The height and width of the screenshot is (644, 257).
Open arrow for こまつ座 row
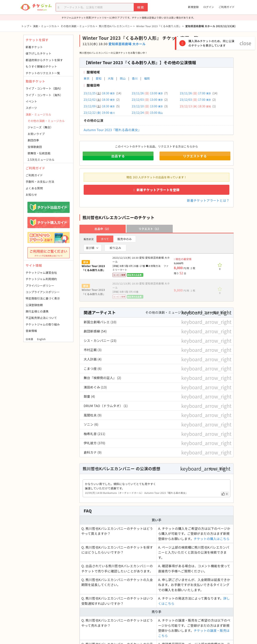click(206, 368)
